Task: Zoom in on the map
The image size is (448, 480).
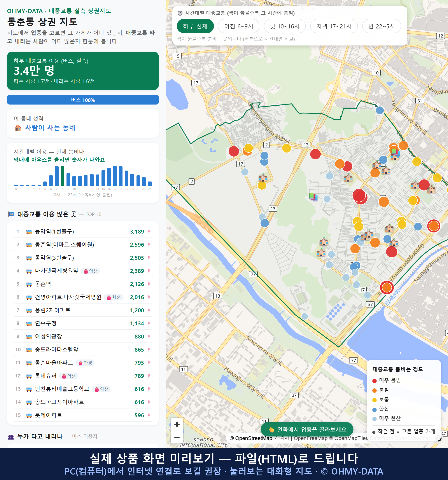Action: pos(177,424)
